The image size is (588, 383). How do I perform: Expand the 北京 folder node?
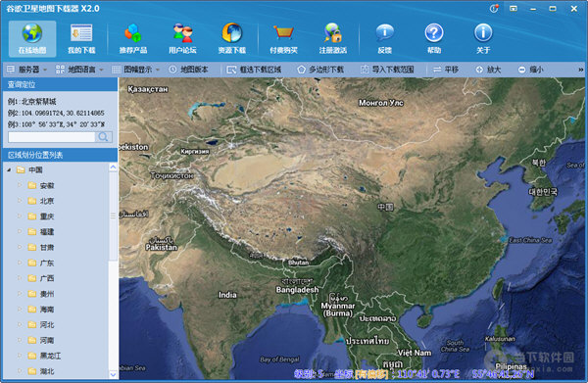[x=20, y=201]
